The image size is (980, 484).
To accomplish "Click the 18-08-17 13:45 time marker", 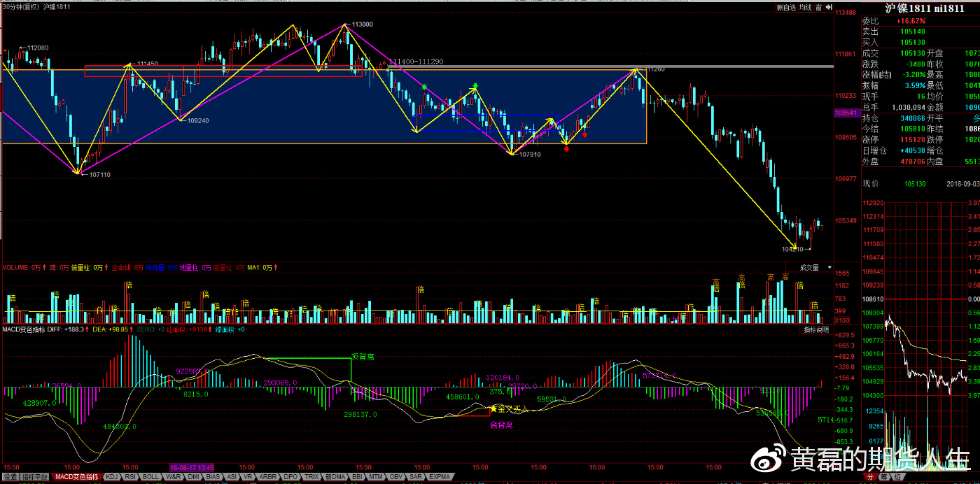I will coord(191,467).
